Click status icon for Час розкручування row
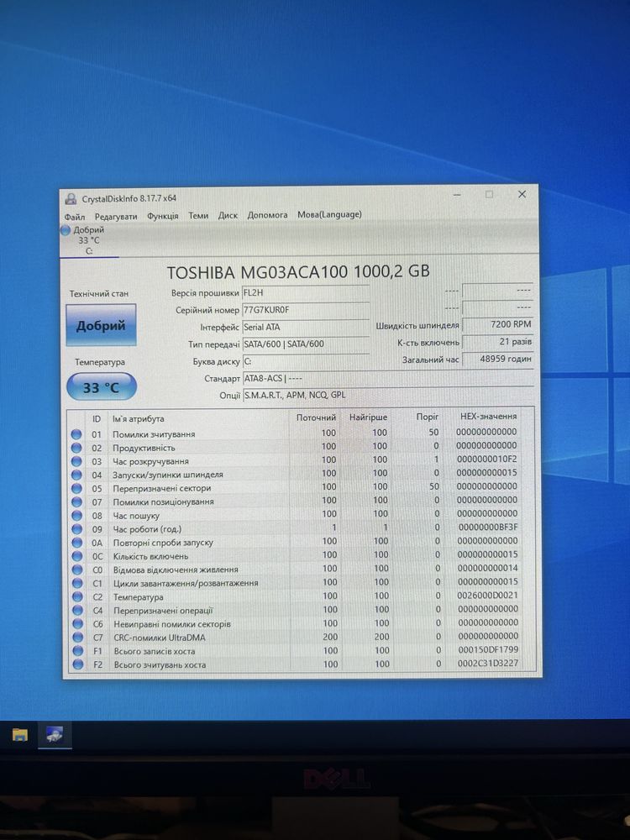This screenshot has width=630, height=840. [76, 461]
